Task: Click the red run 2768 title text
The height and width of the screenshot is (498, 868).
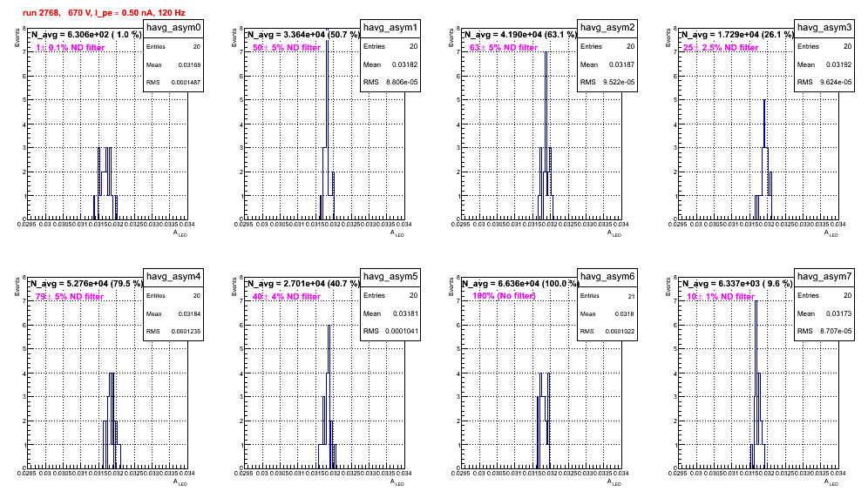Action: point(104,12)
